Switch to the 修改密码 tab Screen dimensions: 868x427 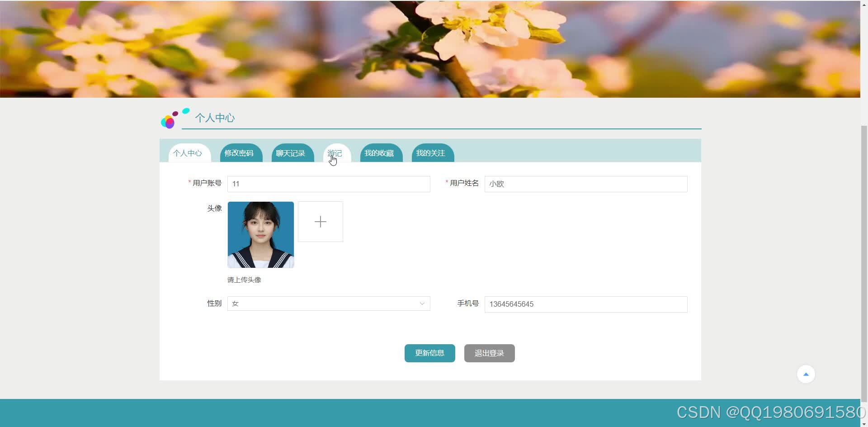click(241, 153)
